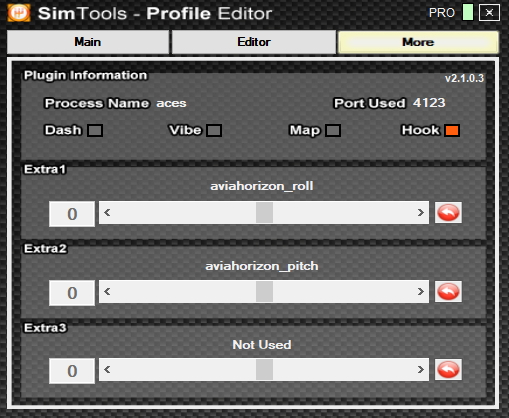This screenshot has height=418, width=509.
Task: Reset the Extra2 aviahorizon_pitch value
Action: click(x=448, y=292)
